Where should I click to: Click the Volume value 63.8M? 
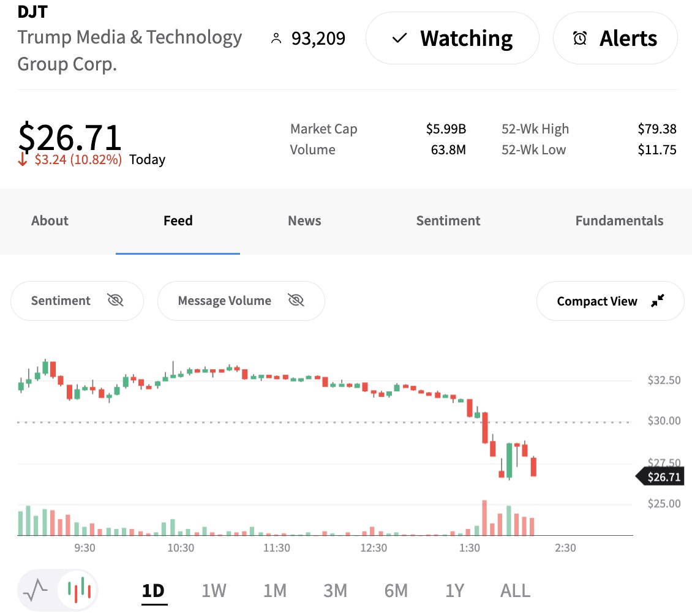pyautogui.click(x=448, y=149)
